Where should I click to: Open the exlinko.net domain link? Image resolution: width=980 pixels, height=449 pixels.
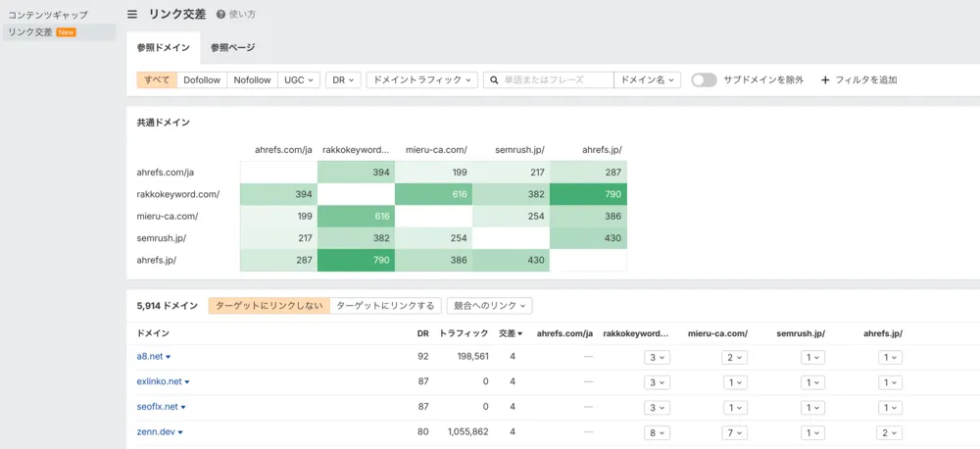pos(159,381)
